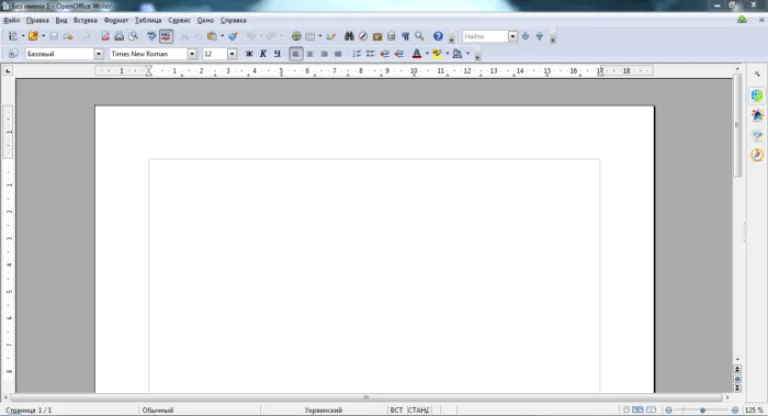Click the single-page view layout icon
Viewport: 768px width, 416px height.
(x=626, y=410)
